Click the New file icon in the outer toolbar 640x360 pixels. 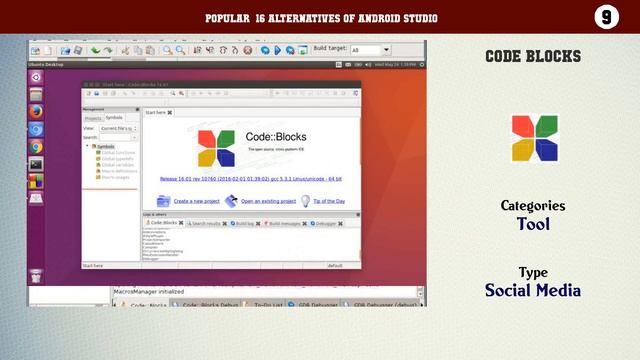pyautogui.click(x=36, y=51)
